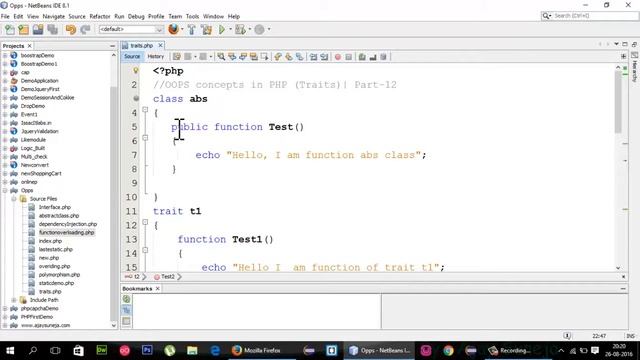Collapse the Source Files folder node

[x=13, y=199]
